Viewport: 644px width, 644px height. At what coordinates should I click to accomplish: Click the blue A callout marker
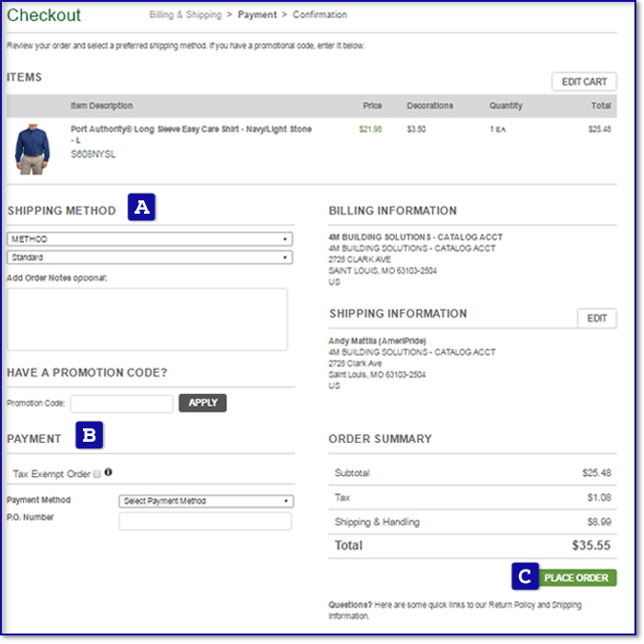[x=141, y=208]
